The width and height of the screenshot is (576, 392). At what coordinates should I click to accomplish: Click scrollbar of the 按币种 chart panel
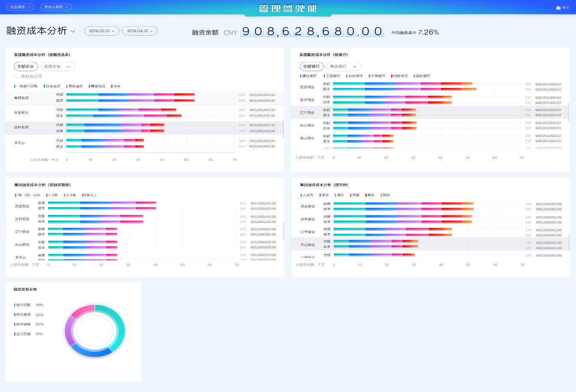tap(569, 242)
